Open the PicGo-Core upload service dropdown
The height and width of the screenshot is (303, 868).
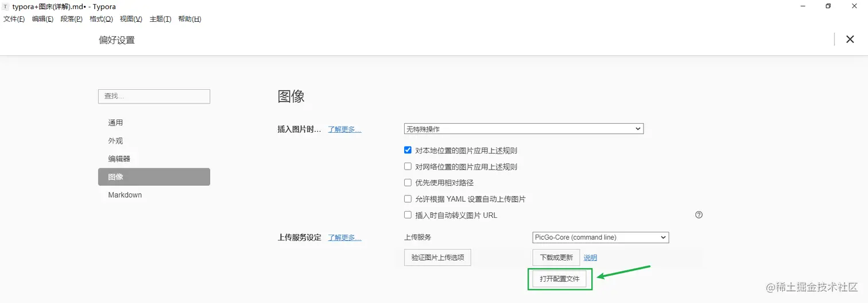click(x=600, y=237)
